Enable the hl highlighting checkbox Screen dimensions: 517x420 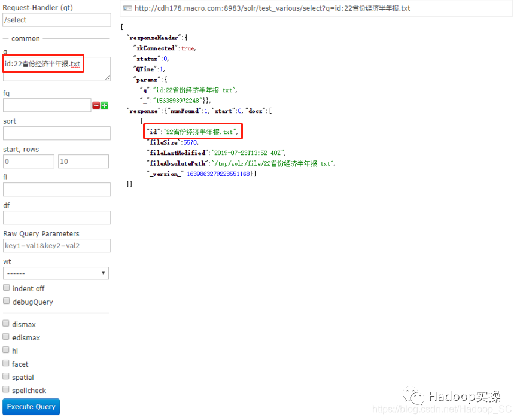click(6, 350)
